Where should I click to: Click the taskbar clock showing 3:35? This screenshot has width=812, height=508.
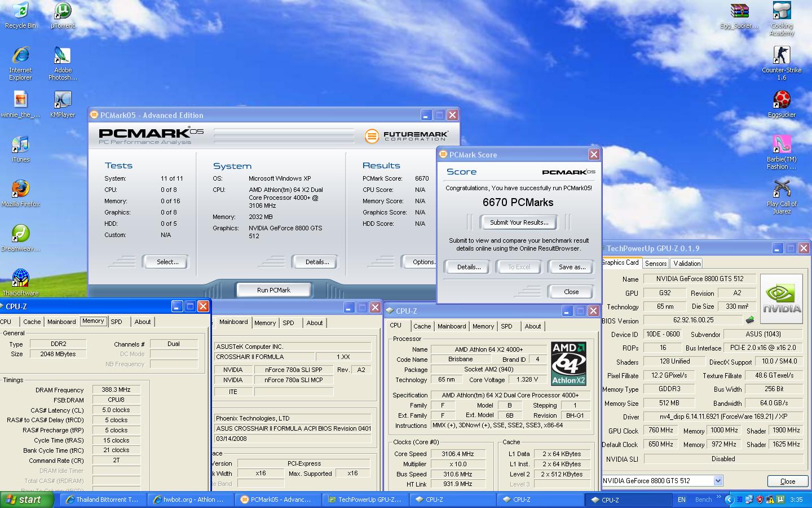[796, 500]
